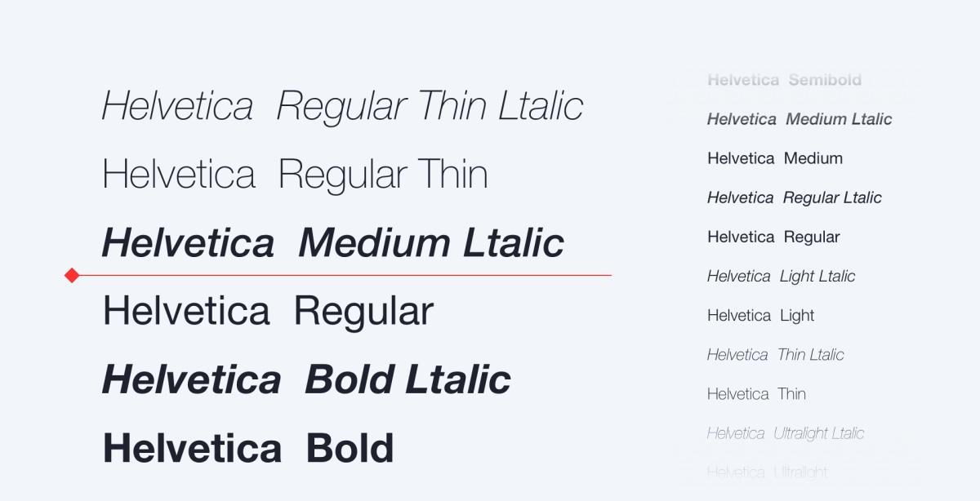
Task: Click the red diamond marker
Action: (72, 276)
